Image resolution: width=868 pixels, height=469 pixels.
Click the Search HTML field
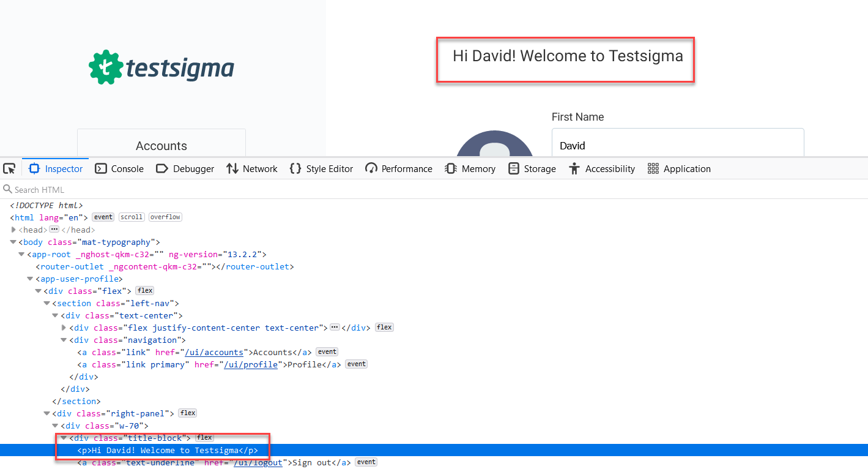(x=434, y=189)
